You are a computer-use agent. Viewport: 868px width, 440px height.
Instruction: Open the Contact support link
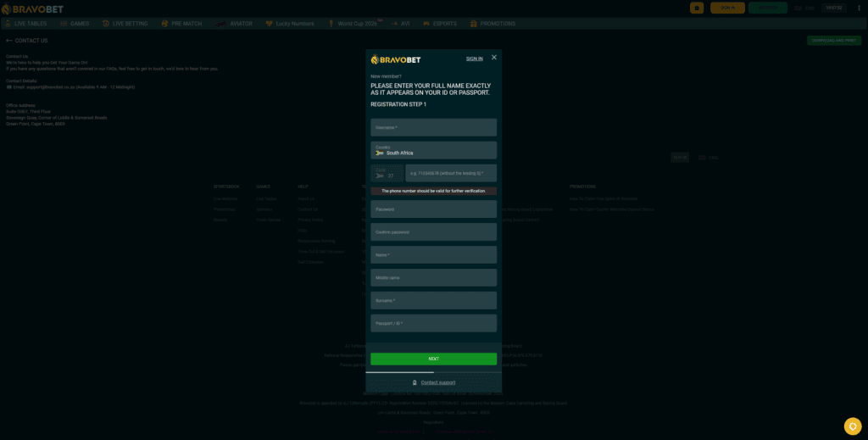(438, 382)
